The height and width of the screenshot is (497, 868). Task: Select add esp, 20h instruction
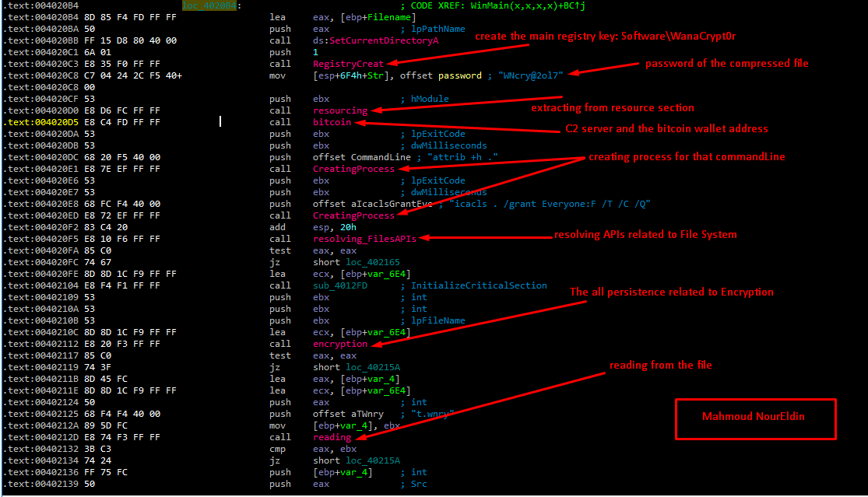point(313,227)
